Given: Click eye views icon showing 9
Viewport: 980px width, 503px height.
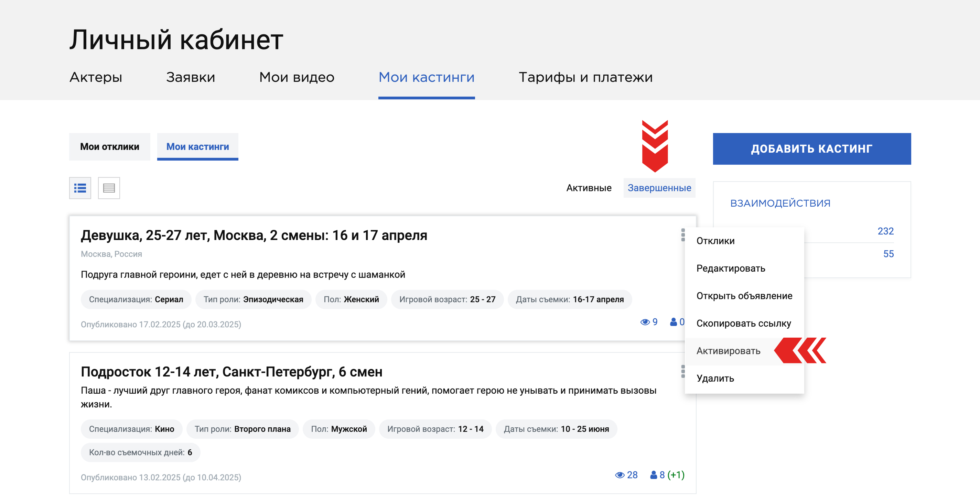Looking at the screenshot, I should click(645, 322).
